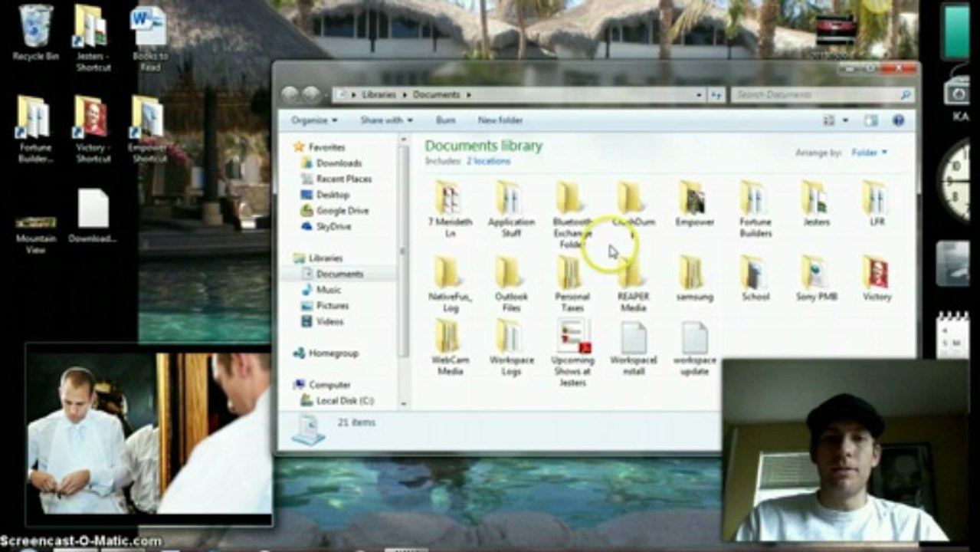The width and height of the screenshot is (980, 552).
Task: Select Google Drive in navigation pane
Action: [334, 210]
